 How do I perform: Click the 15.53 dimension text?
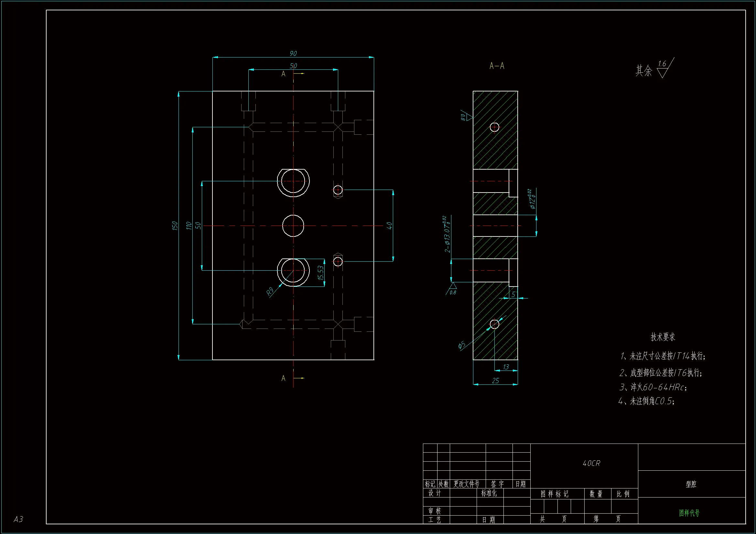click(321, 273)
